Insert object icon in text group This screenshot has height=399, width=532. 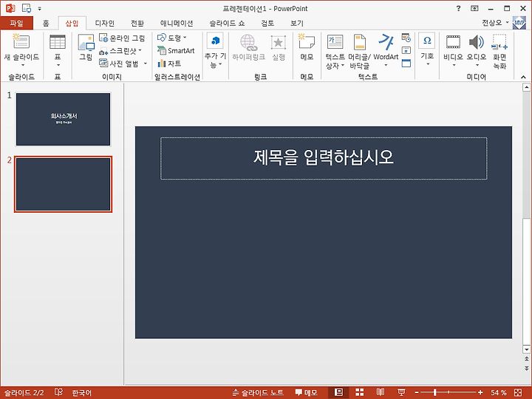tap(406, 63)
